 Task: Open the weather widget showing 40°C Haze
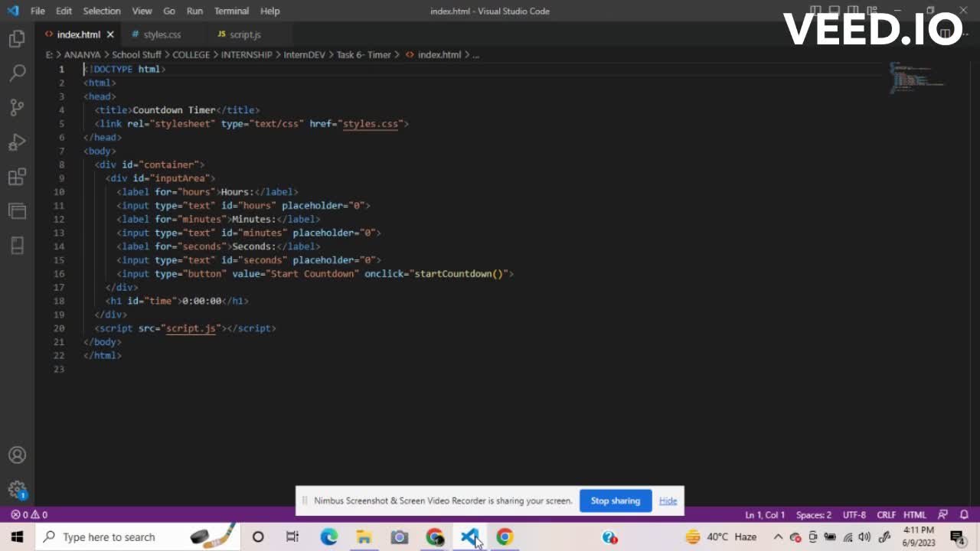pos(720,537)
